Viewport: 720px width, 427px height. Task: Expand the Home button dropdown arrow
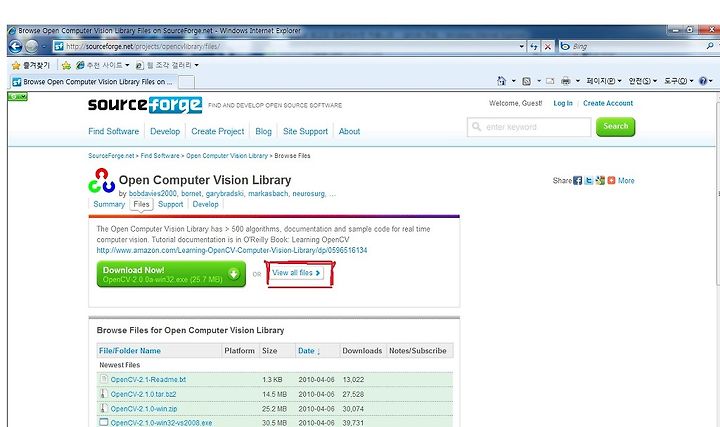[513, 81]
